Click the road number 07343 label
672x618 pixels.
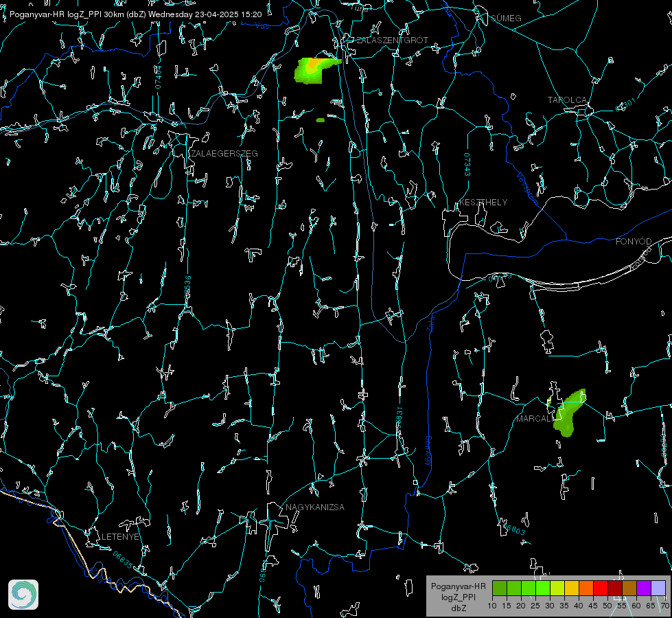pyautogui.click(x=467, y=164)
